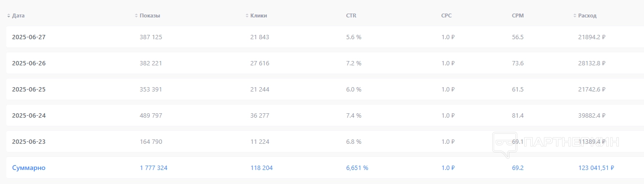Toggle sort icon beside Клики header

click(x=247, y=15)
